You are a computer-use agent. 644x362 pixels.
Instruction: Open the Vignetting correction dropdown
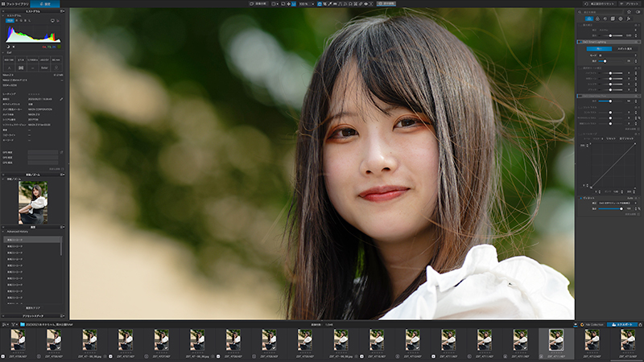618,204
